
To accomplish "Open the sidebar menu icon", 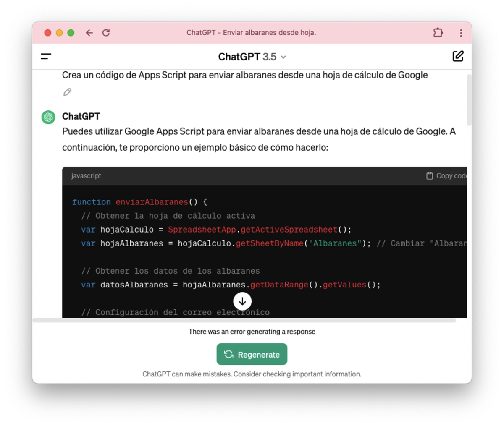I will point(46,56).
